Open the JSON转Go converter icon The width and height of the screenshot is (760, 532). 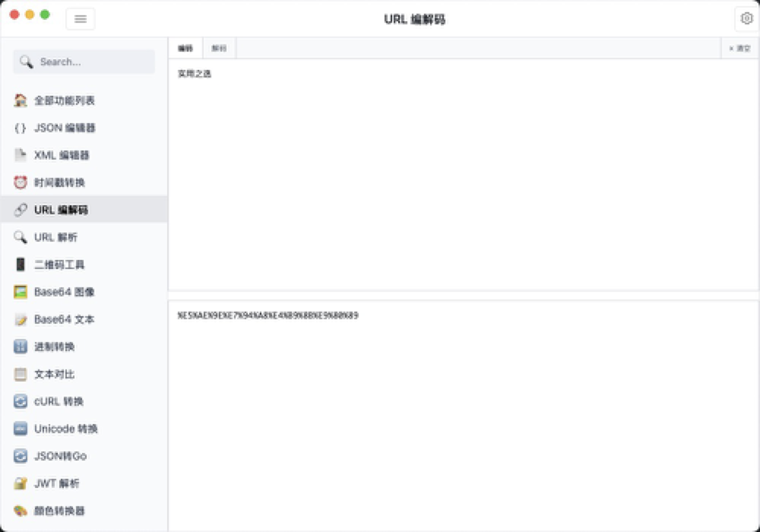coord(21,456)
